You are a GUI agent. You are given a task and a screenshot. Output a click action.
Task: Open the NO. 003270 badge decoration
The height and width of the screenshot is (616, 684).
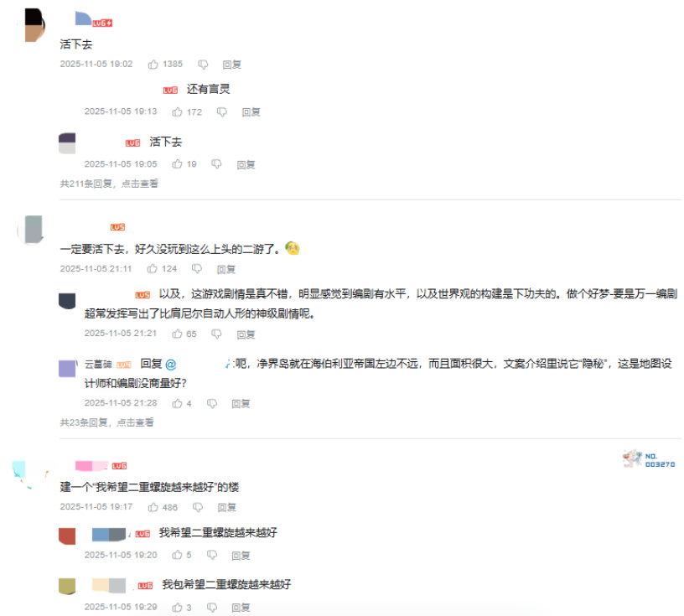tap(649, 460)
